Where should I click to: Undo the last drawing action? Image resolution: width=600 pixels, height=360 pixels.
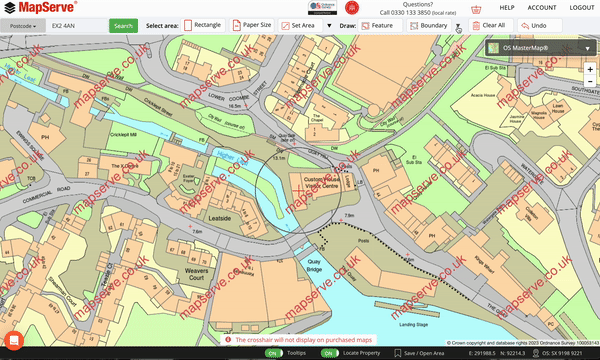(x=540, y=26)
